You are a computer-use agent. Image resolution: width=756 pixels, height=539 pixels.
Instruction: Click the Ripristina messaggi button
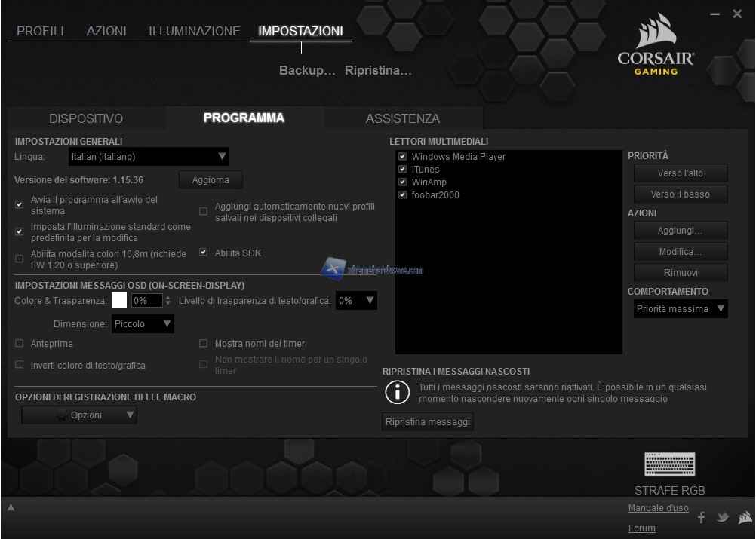428,421
